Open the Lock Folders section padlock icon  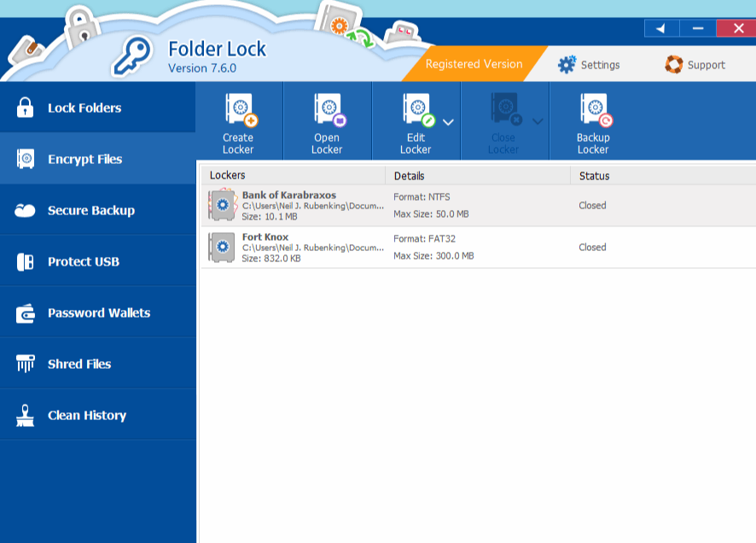(x=25, y=107)
